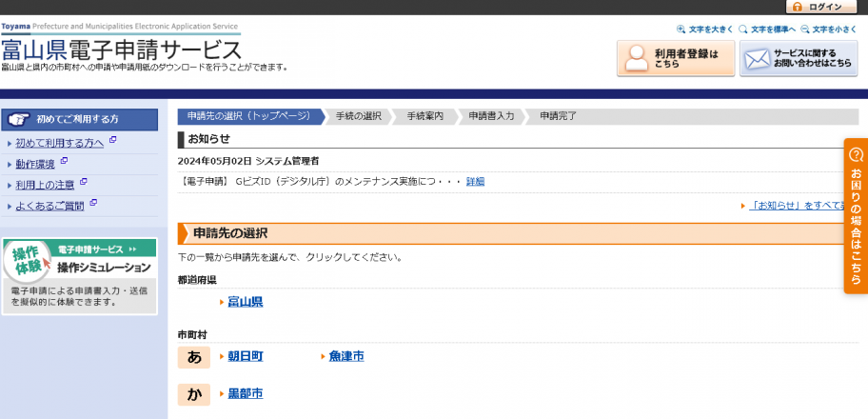
Task: Choose 朝日町 municipality link
Action: [246, 356]
